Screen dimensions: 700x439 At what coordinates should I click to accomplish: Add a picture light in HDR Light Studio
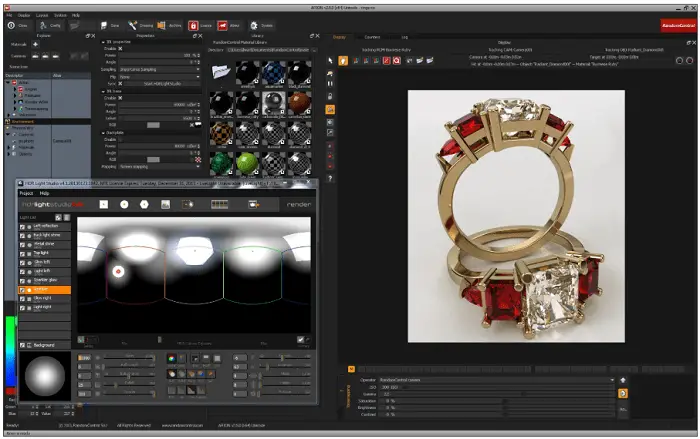[165, 204]
